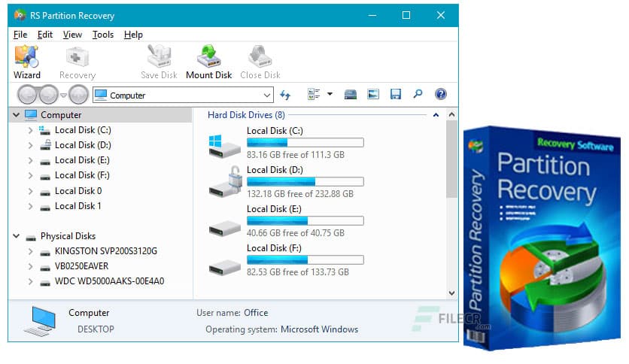Select WDC WD5000AAKS-00E4A0 in tree
629x364 pixels.
(x=110, y=281)
